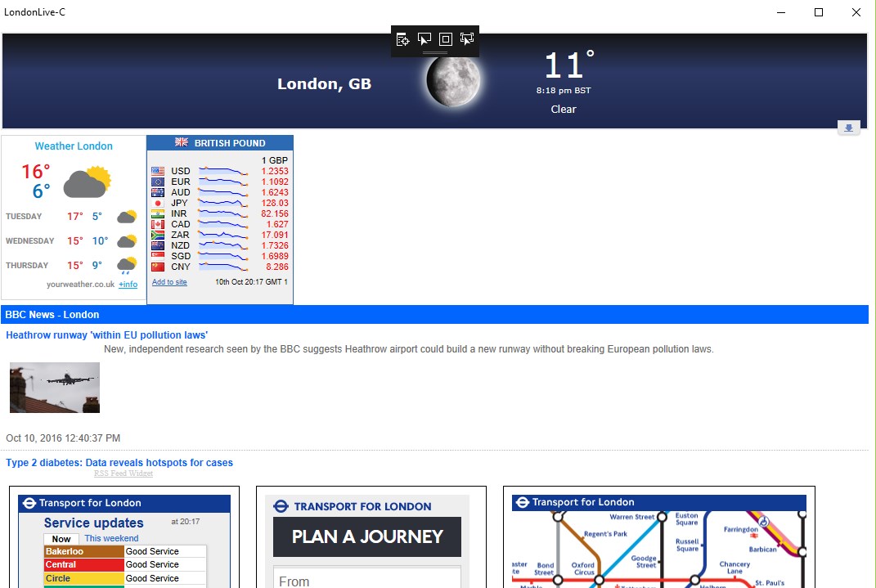Click the EU flag beside EUR
Image resolution: width=876 pixels, height=588 pixels.
[158, 182]
